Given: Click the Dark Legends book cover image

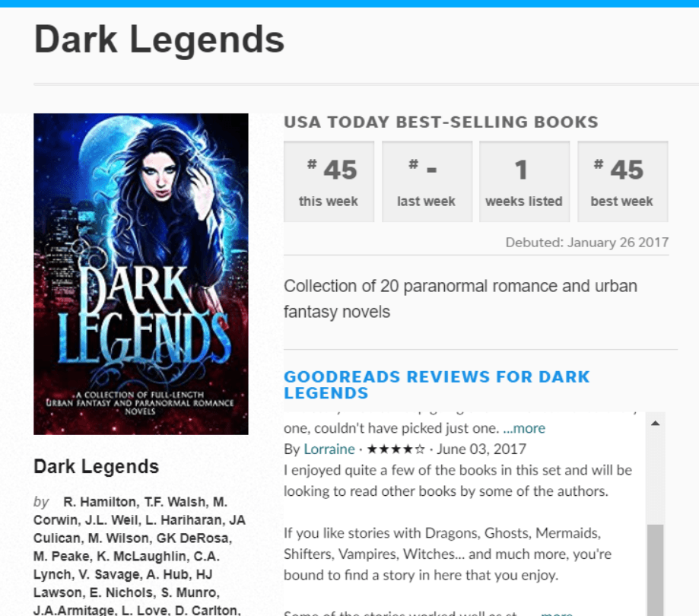Looking at the screenshot, I should click(141, 274).
